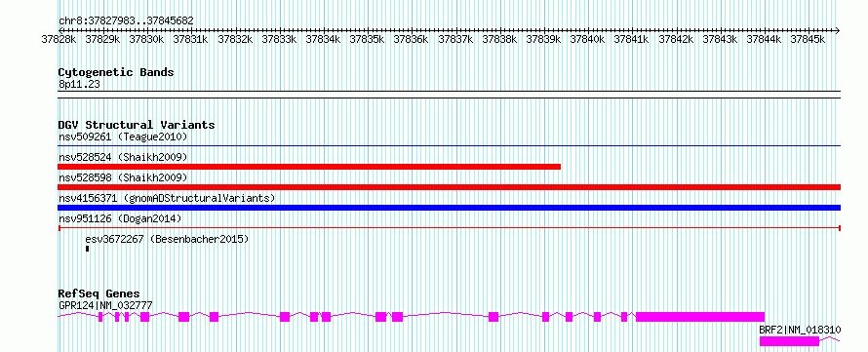This screenshot has width=868, height=352.
Task: Click the 8p11.23 band label
Action: (x=79, y=85)
